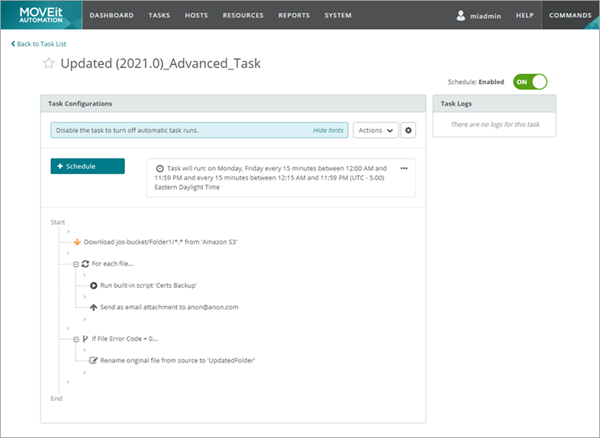Image resolution: width=600 pixels, height=438 pixels.
Task: Click the miadmin user avatar icon
Action: 461,15
